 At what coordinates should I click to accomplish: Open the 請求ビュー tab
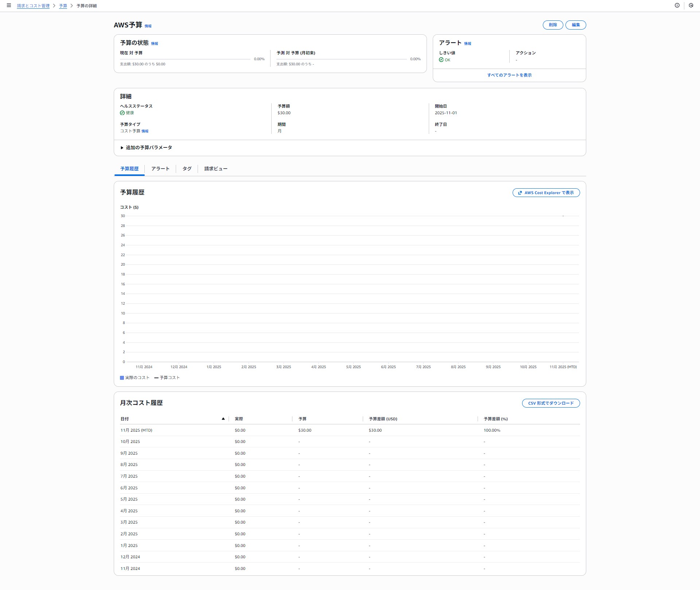click(215, 169)
